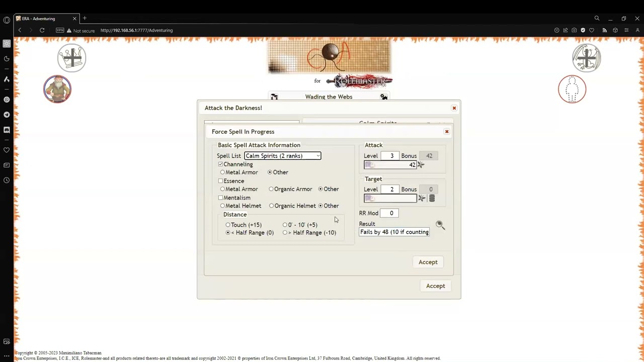Click the outer Accept button

[436, 286]
